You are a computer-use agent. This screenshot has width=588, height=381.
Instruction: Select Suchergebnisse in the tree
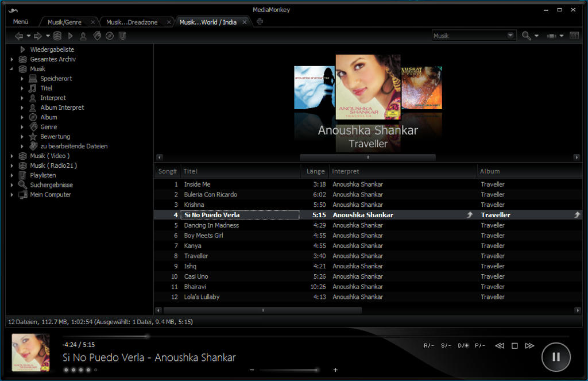(x=51, y=185)
